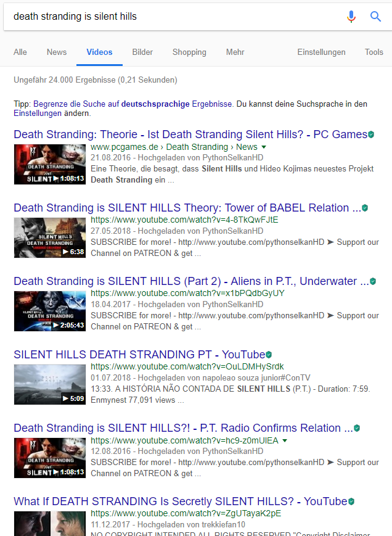The width and height of the screenshot is (392, 536).
Task: Click '18.04.2017 - Hochgeladen von PythonSelkanHD' line
Action: click(x=177, y=304)
